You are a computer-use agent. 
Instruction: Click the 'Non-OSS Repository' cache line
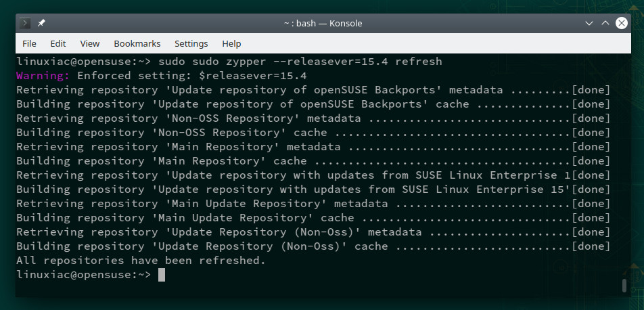tap(313, 133)
